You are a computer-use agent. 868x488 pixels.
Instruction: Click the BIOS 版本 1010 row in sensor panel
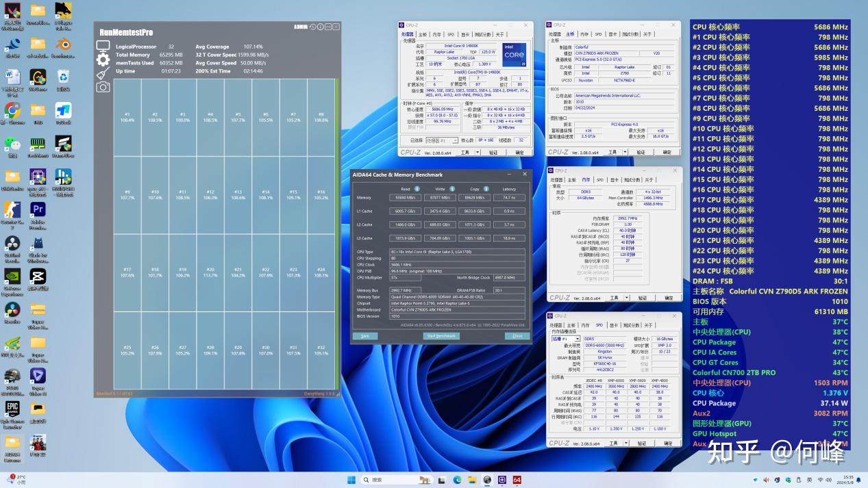770,301
